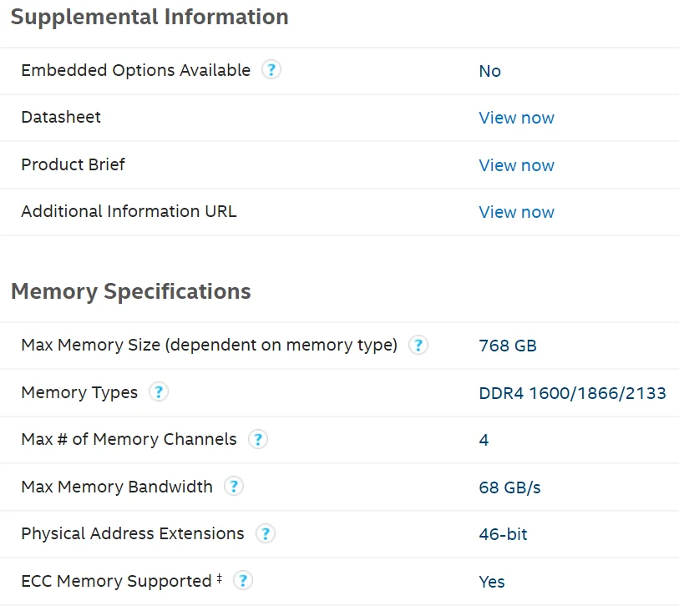Open the Datasheet View now link
The image size is (679, 616).
(516, 118)
